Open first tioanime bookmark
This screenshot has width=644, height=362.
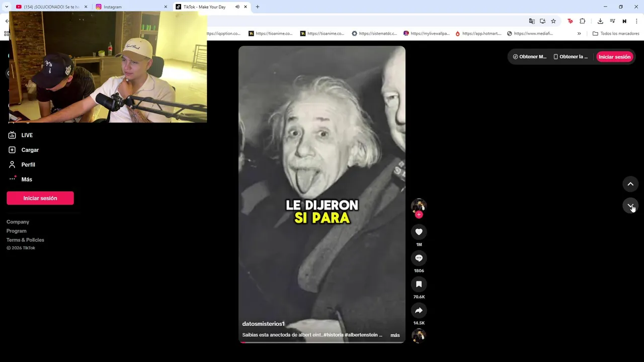pyautogui.click(x=271, y=34)
